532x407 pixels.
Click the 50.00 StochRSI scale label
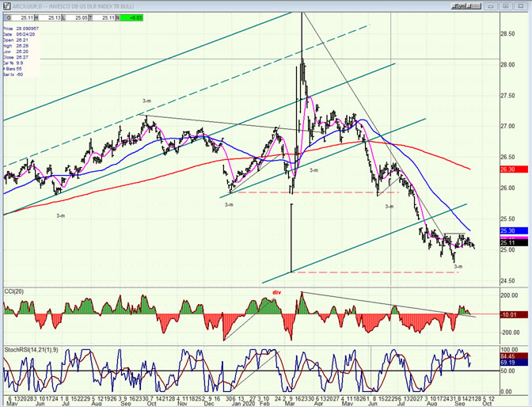click(508, 371)
